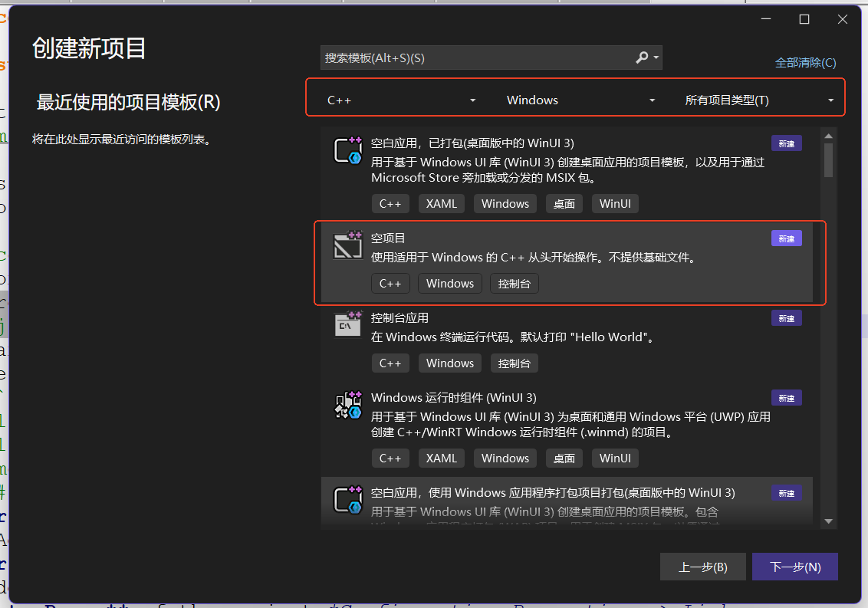Select Windows 运行时组件 (WinUI 3) icon
Screen dimensions: 868x608
point(347,406)
